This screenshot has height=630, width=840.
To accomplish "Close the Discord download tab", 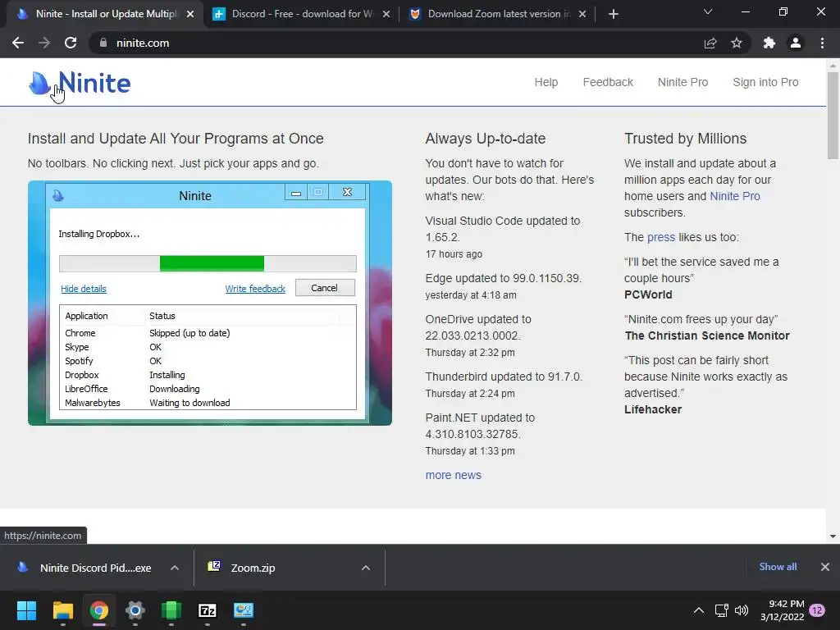I will pyautogui.click(x=386, y=14).
